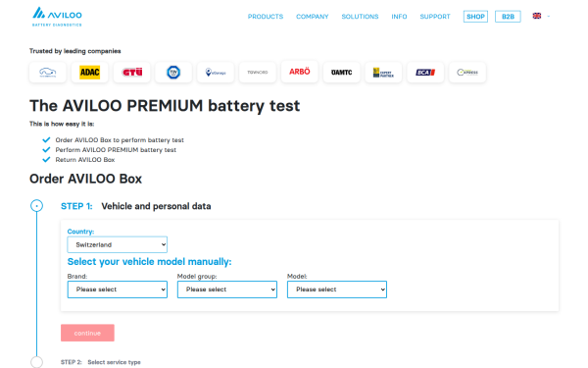The height and width of the screenshot is (368, 588).
Task: Click the B2B button
Action: tap(508, 17)
